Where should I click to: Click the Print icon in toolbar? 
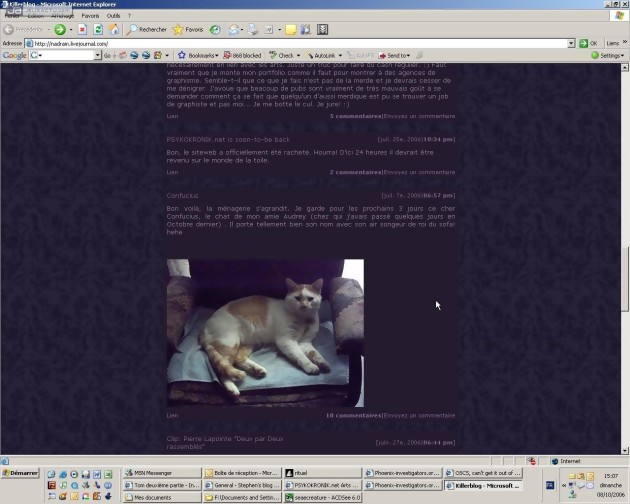point(253,29)
